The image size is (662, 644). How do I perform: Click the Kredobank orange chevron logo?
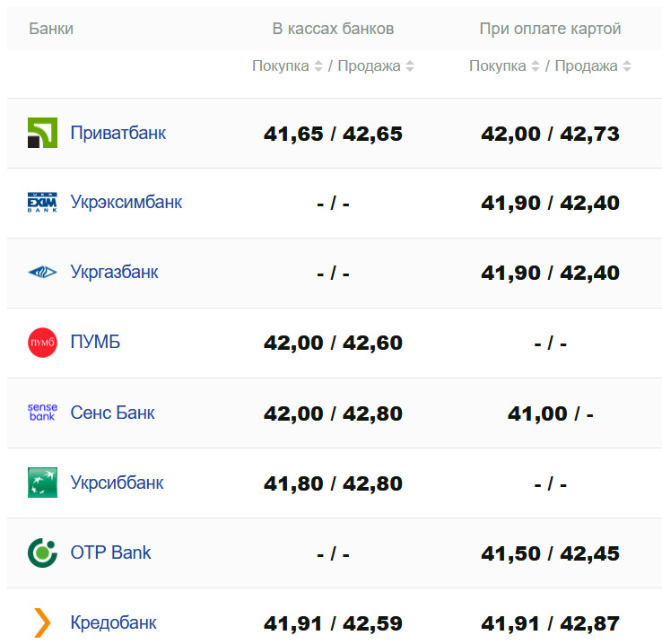coord(42,622)
